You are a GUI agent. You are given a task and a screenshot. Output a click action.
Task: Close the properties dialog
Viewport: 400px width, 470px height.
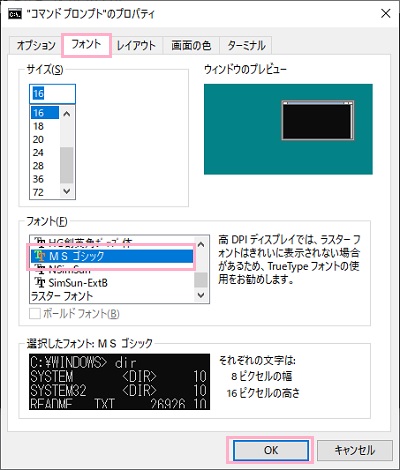pos(385,14)
